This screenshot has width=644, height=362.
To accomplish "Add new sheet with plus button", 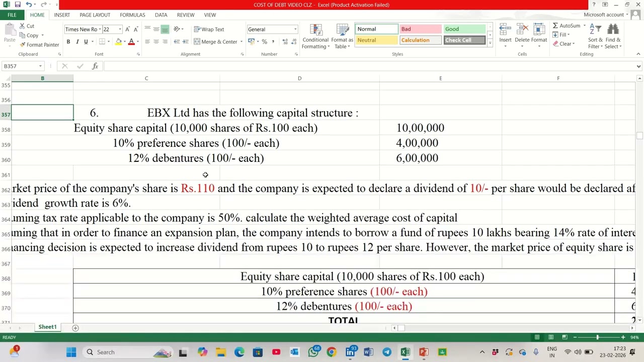I will click(x=75, y=328).
